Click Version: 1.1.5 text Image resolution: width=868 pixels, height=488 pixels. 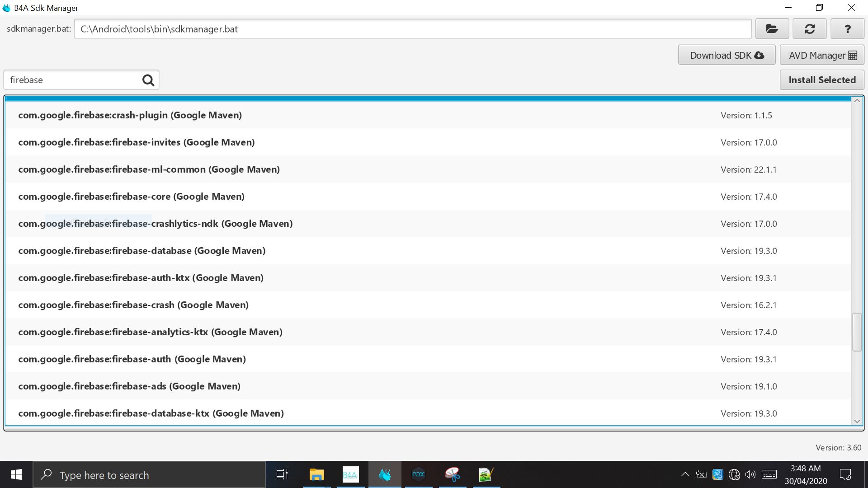click(x=746, y=115)
